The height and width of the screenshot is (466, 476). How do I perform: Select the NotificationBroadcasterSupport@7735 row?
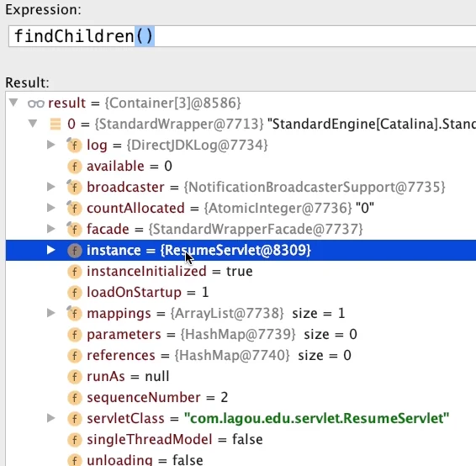241,187
